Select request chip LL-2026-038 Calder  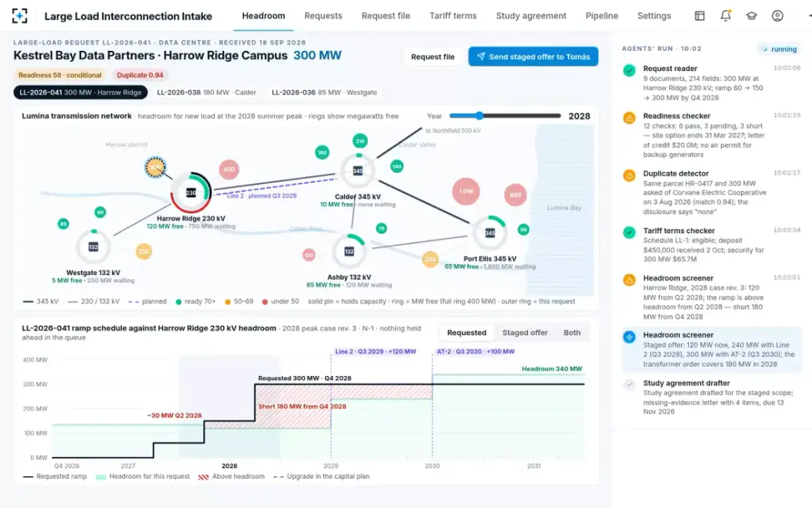point(206,92)
